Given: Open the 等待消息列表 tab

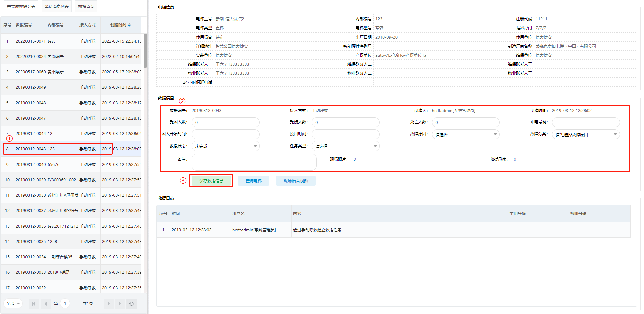Looking at the screenshot, I should pyautogui.click(x=57, y=7).
